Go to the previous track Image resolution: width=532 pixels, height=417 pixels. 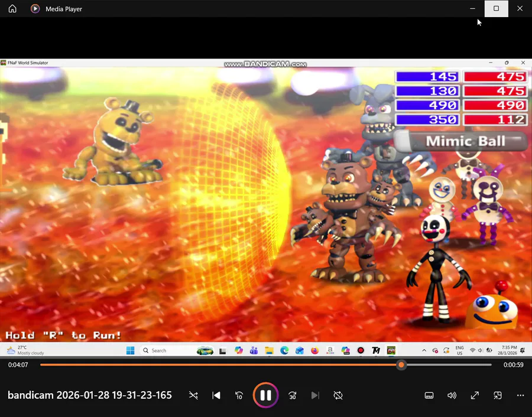click(216, 395)
